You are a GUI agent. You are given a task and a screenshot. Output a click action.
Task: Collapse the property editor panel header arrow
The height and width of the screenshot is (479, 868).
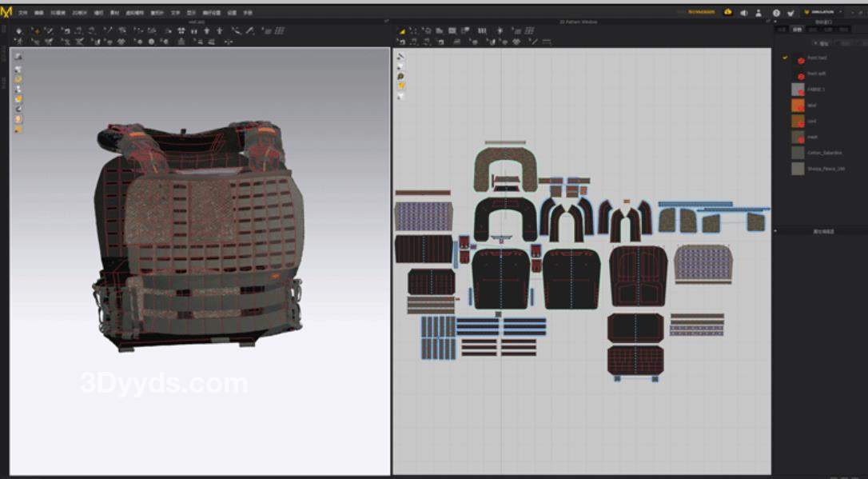(x=774, y=231)
